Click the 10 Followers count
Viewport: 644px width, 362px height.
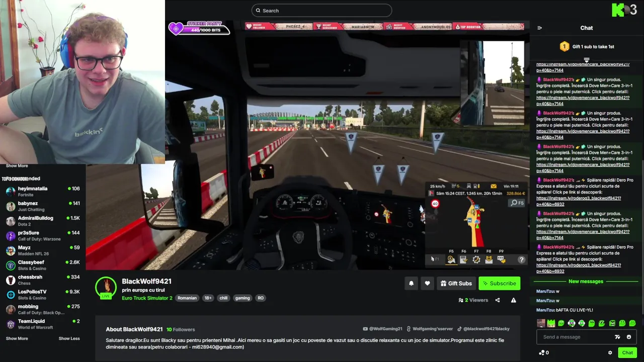(x=181, y=330)
